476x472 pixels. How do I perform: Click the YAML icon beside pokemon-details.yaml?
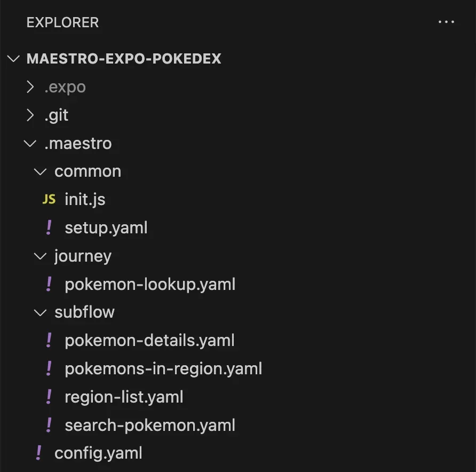point(49,340)
